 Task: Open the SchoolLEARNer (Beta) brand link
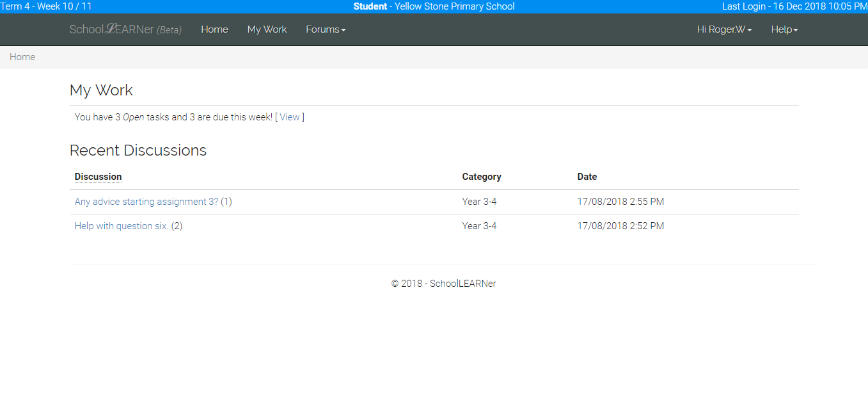click(125, 29)
